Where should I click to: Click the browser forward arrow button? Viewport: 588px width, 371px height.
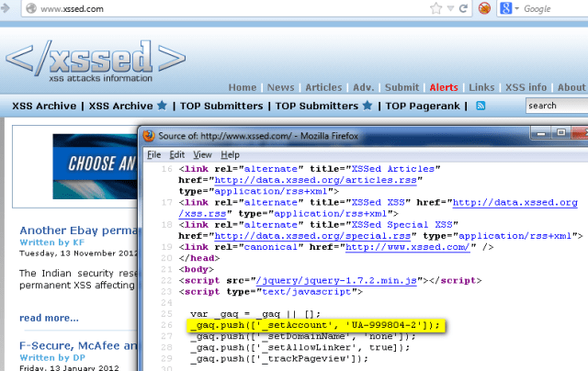click(x=6, y=8)
